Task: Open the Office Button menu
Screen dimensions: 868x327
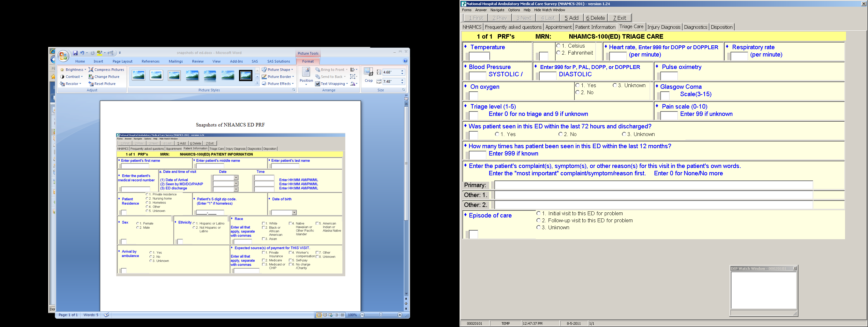Action: [63, 56]
